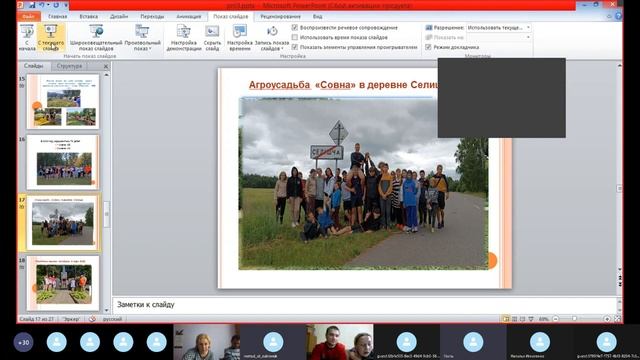The image size is (640, 360).
Task: Click thumbnail pane scroll down arrow
Action: (x=107, y=311)
